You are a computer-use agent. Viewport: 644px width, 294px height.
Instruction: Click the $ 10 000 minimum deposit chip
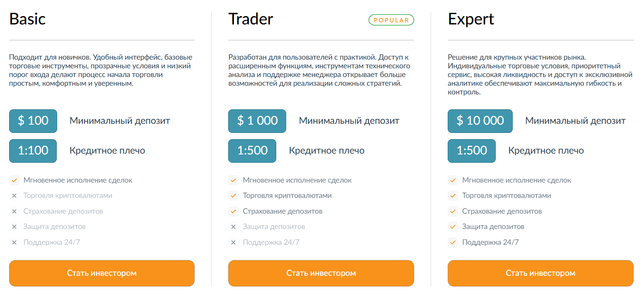tap(480, 121)
